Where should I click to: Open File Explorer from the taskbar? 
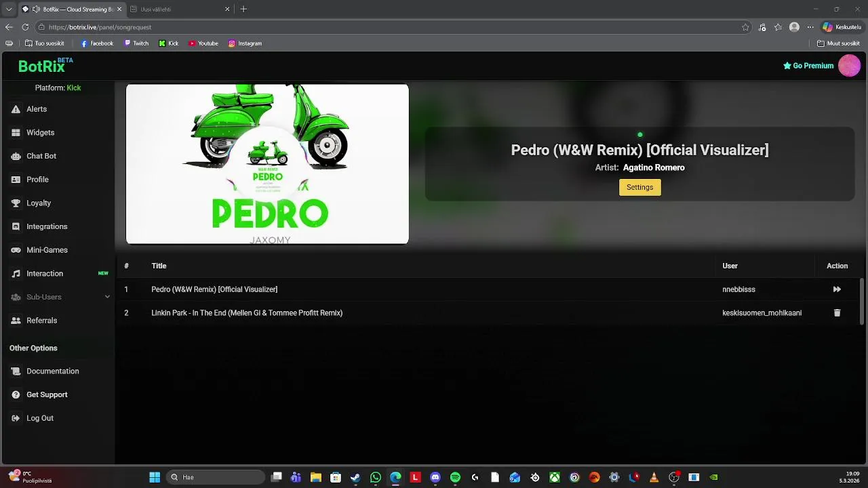(x=316, y=478)
